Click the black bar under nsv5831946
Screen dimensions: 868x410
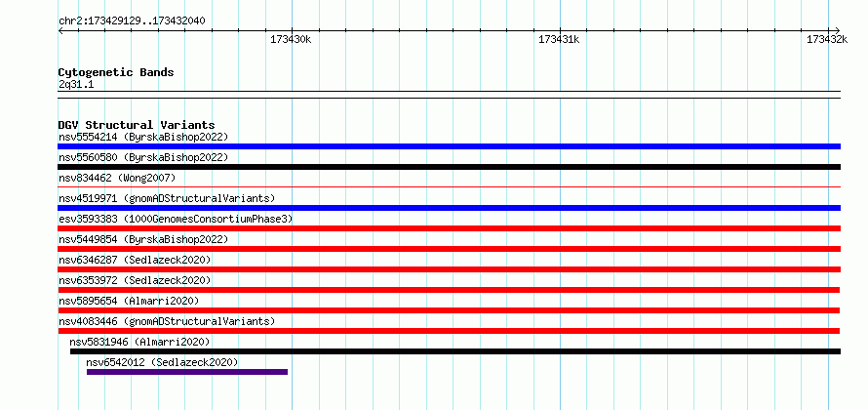(455, 351)
